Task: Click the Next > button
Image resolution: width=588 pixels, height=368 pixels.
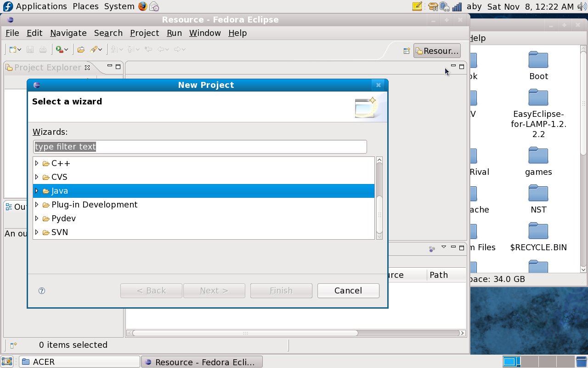Action: click(x=214, y=291)
